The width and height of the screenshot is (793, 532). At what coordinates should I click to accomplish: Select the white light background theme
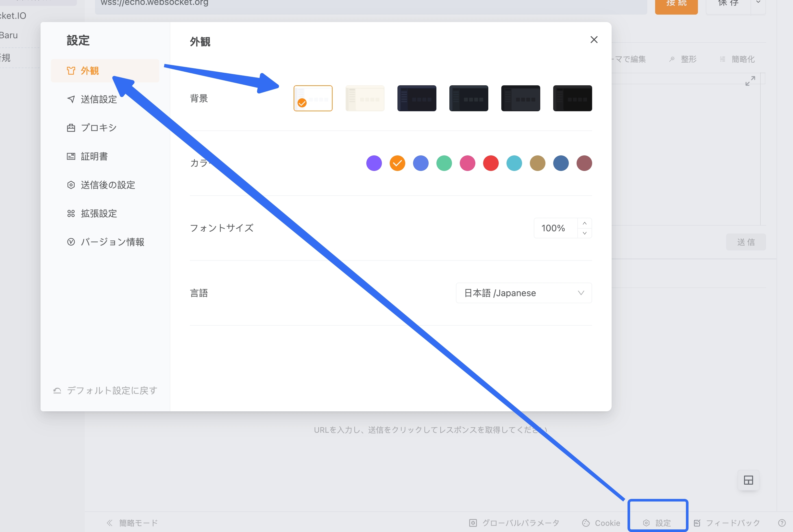[x=313, y=98]
